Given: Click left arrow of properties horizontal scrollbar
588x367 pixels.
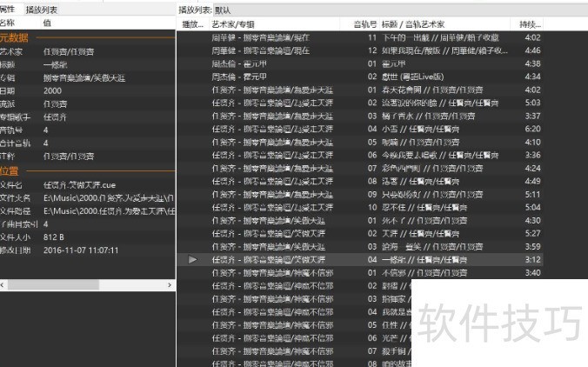Looking at the screenshot, I should (4, 284).
